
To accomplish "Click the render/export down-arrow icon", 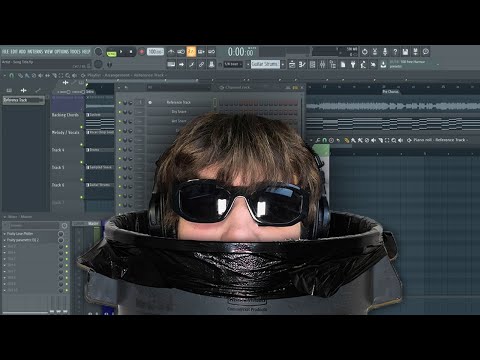I will coord(415,52).
